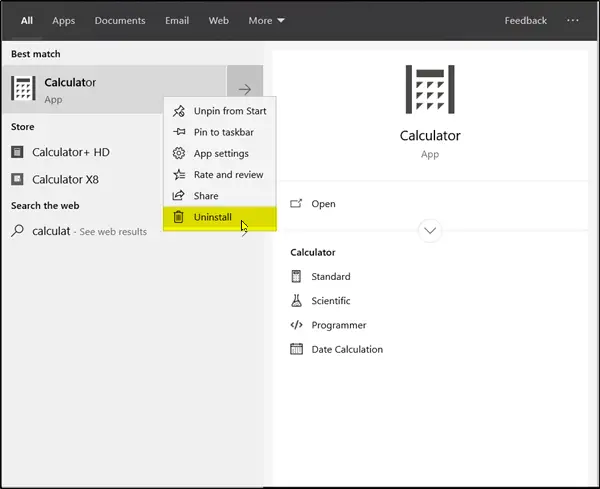Screen dimensions: 600x489
Task: Click the Calculator X8 store icon
Action: click(x=18, y=180)
